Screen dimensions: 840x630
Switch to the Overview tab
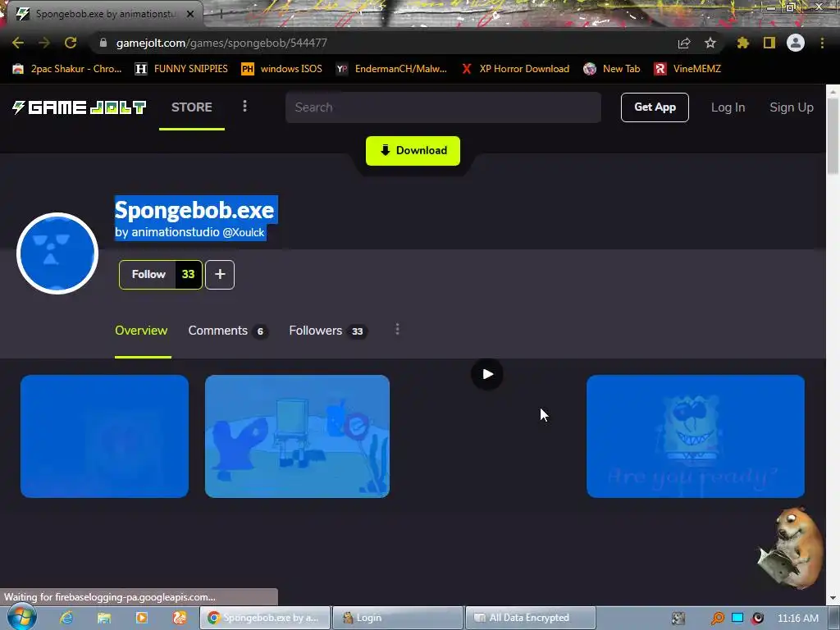pyautogui.click(x=141, y=331)
